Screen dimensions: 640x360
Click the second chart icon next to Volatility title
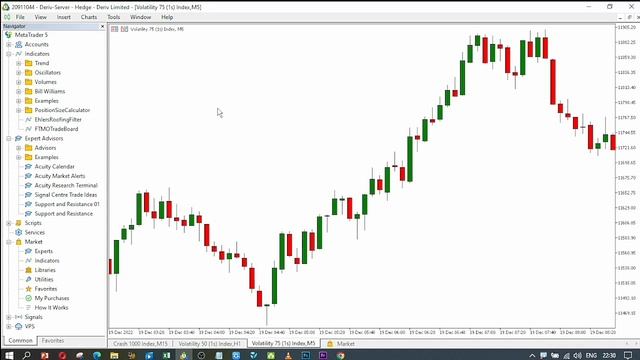tap(124, 29)
